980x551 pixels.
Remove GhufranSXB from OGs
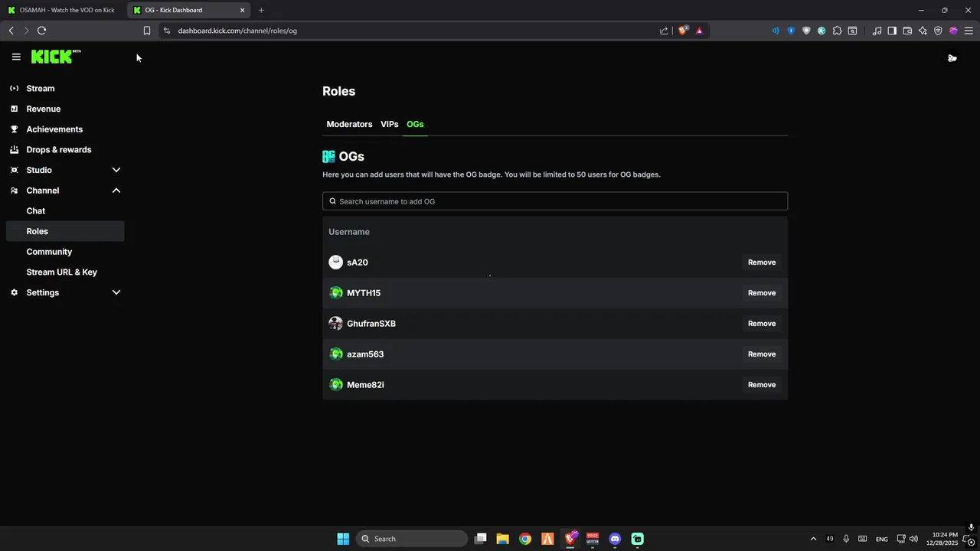coord(762,324)
